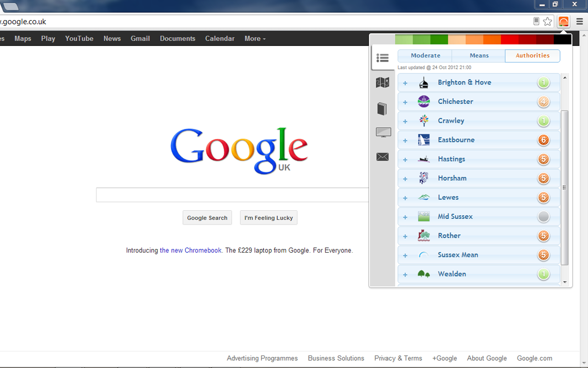
Task: Click the Rother council logo
Action: point(424,236)
